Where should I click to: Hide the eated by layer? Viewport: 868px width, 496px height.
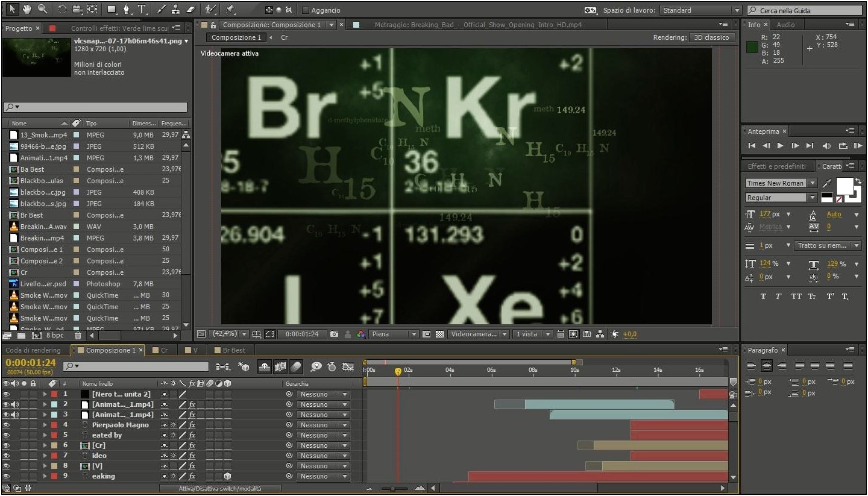click(6, 435)
